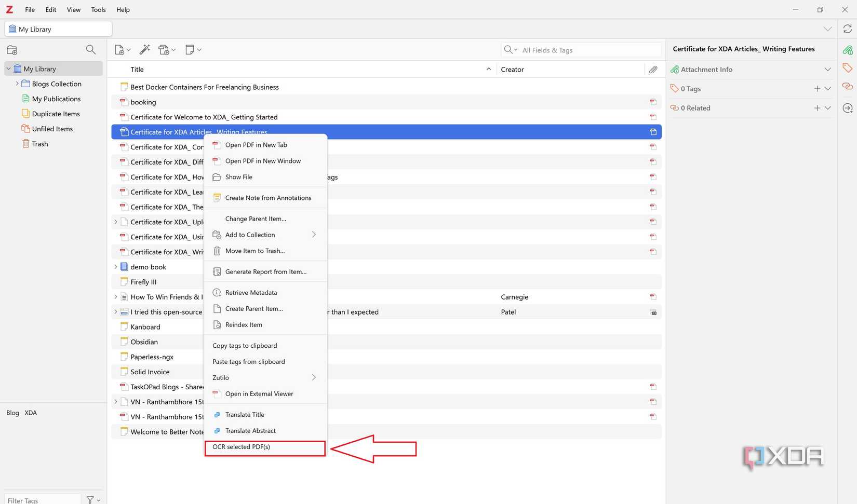Expand the 'I tried this open-source' item
This screenshot has height=504, width=857.
(116, 312)
